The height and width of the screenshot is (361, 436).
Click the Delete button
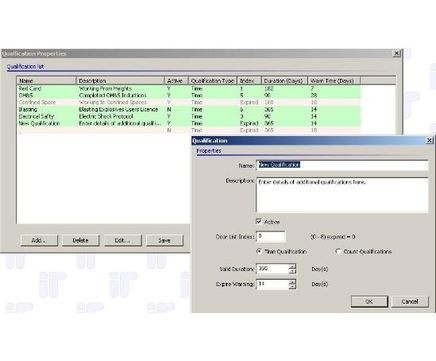click(81, 240)
